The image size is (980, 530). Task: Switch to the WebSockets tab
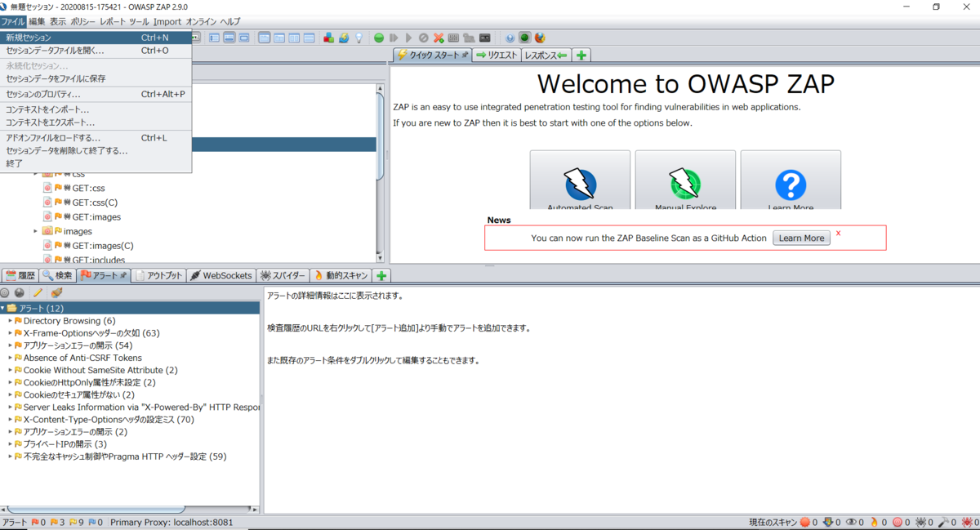[x=221, y=276]
